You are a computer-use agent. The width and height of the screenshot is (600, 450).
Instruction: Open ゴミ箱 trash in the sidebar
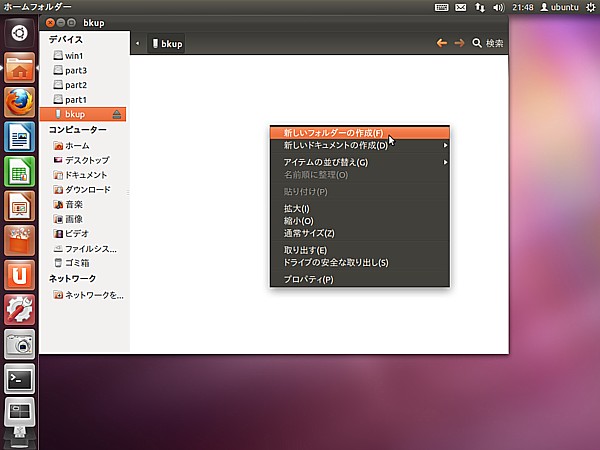pyautogui.click(x=83, y=263)
